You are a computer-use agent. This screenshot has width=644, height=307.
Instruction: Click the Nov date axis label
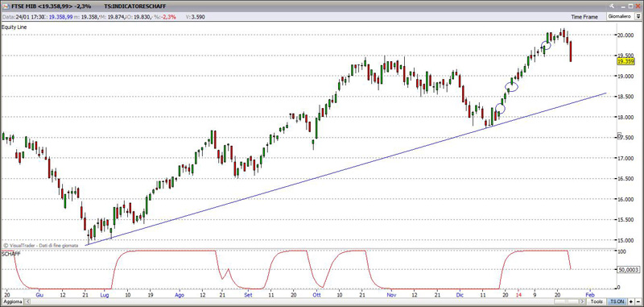(391, 295)
